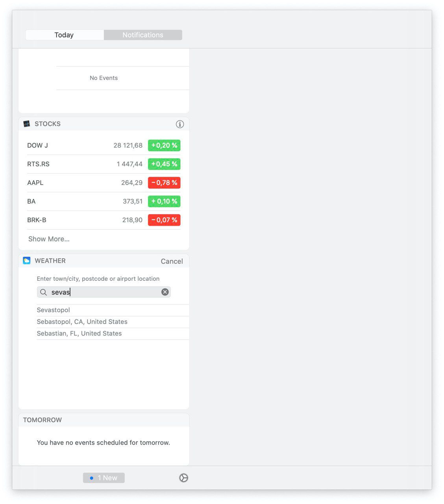This screenshot has width=444, height=504.
Task: Click the Stocks app icon
Action: pos(27,124)
